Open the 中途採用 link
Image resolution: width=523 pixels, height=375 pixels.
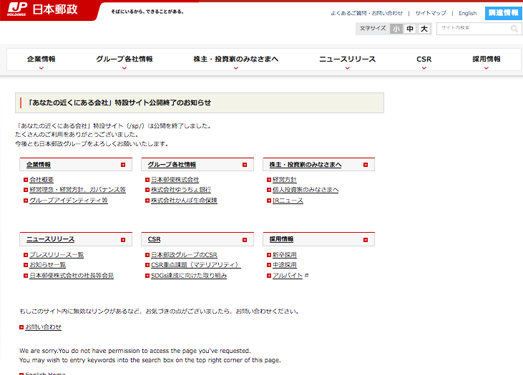[285, 265]
